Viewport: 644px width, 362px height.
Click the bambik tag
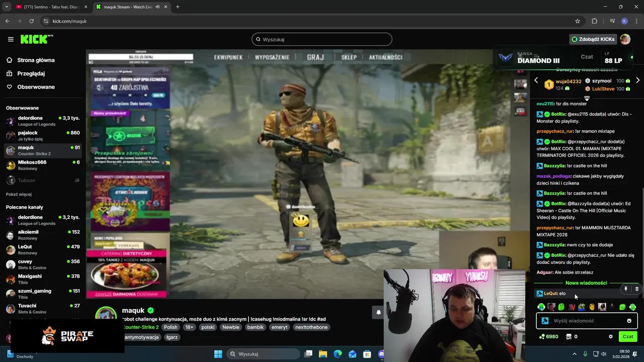[x=256, y=327]
